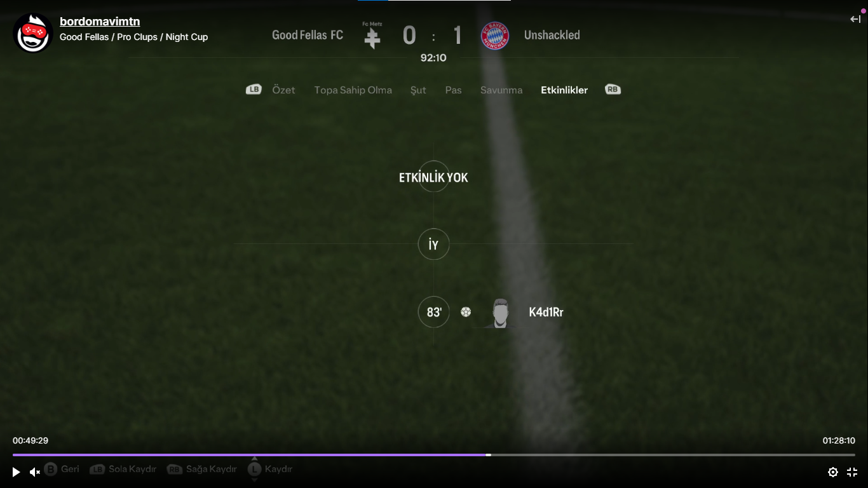Click the LB bumper icon
This screenshot has height=488, width=868.
click(x=254, y=90)
